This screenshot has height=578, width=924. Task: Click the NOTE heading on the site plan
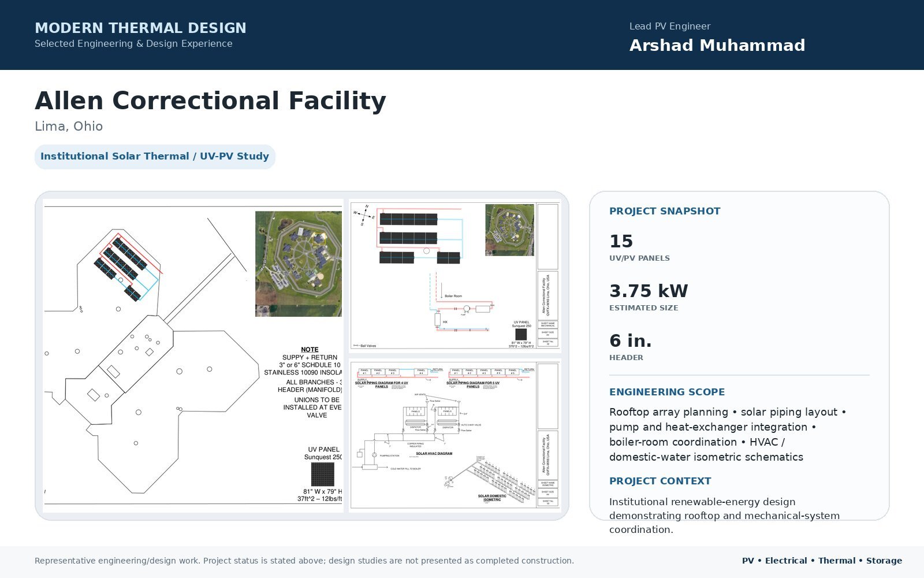click(310, 349)
